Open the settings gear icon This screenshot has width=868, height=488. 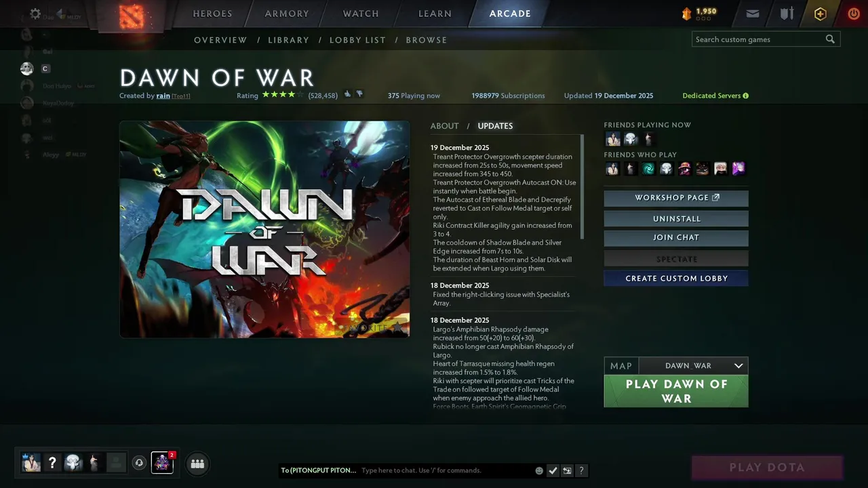click(35, 14)
